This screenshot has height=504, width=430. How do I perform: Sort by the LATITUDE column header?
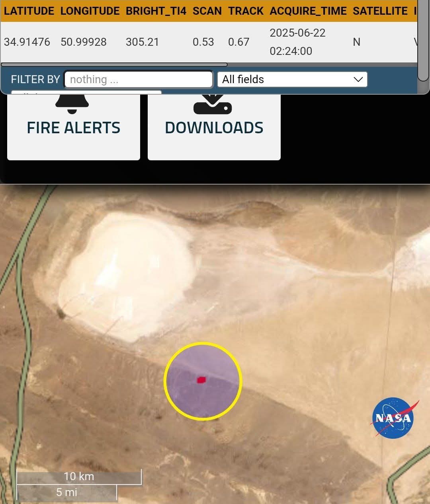pyautogui.click(x=29, y=11)
